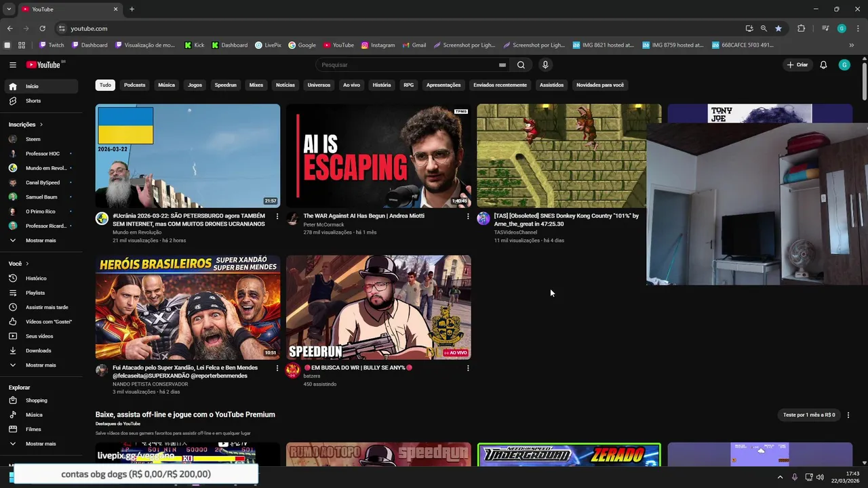Reload the page in Chrome
Viewport: 868px width, 488px height.
click(42, 28)
